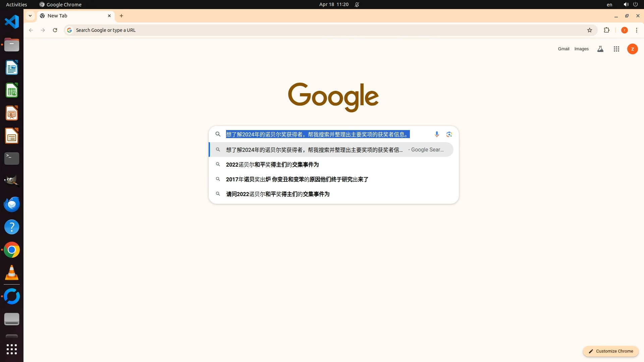This screenshot has height=362, width=644.
Task: Reload the current page
Action: (x=55, y=30)
